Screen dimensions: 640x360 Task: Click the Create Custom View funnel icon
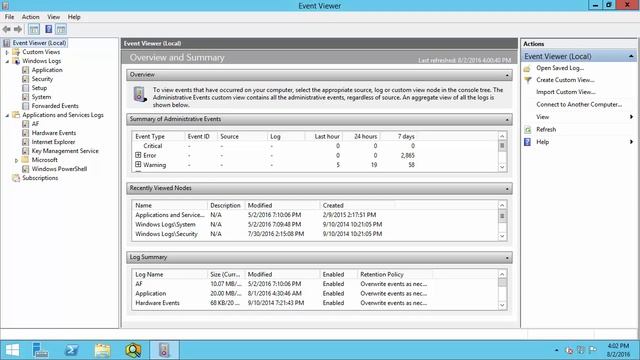[x=527, y=80]
